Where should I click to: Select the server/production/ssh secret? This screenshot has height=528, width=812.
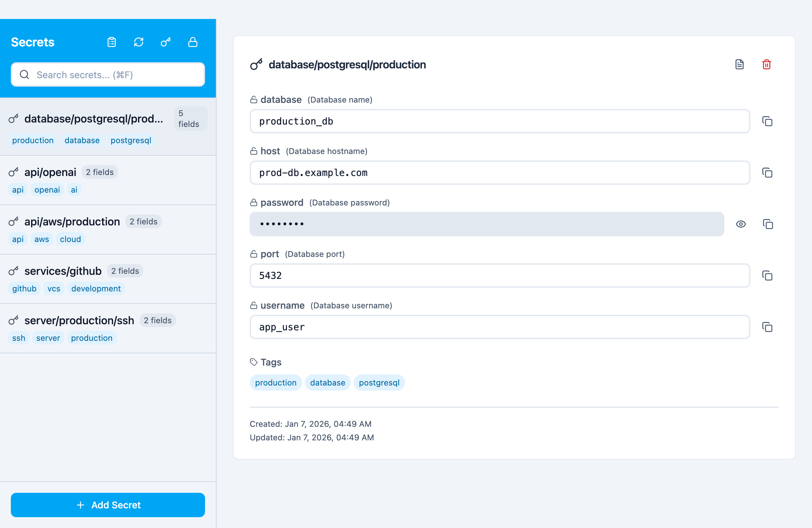(79, 321)
